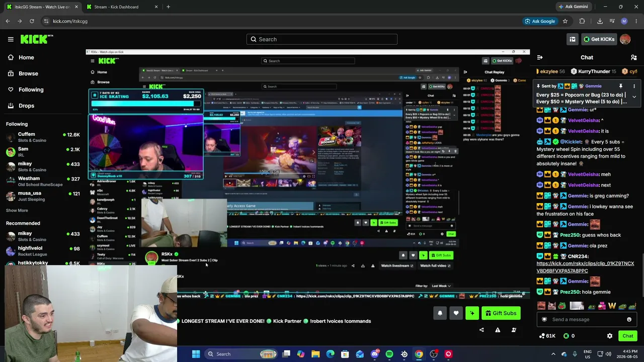
Task: Open the emoji picker in chat box
Action: [x=629, y=319]
